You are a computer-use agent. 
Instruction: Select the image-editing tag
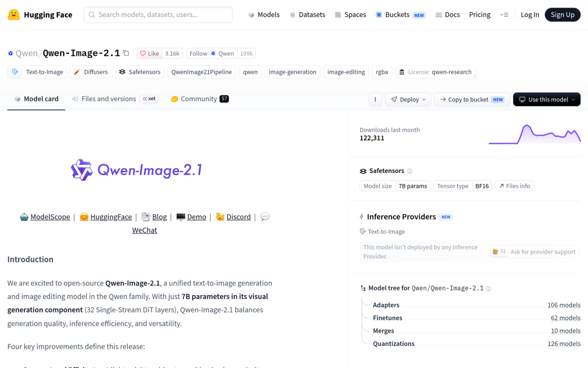pos(346,72)
